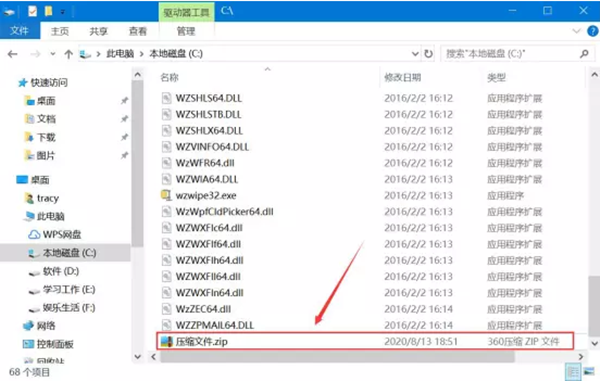Switch to the 查看 ribbon tab
The height and width of the screenshot is (381, 600).
tap(137, 31)
